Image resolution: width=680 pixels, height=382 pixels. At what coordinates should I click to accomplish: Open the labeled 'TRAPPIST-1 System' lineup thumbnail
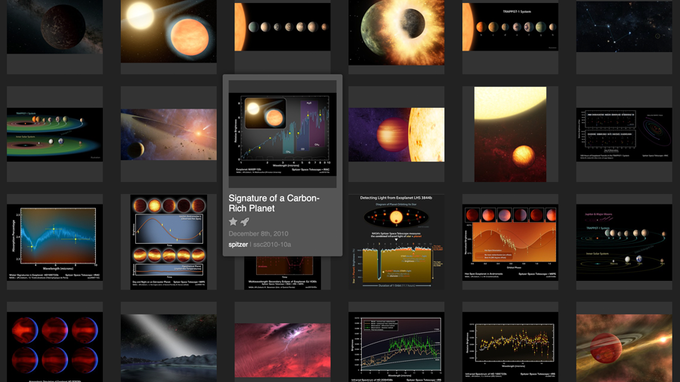pyautogui.click(x=510, y=27)
